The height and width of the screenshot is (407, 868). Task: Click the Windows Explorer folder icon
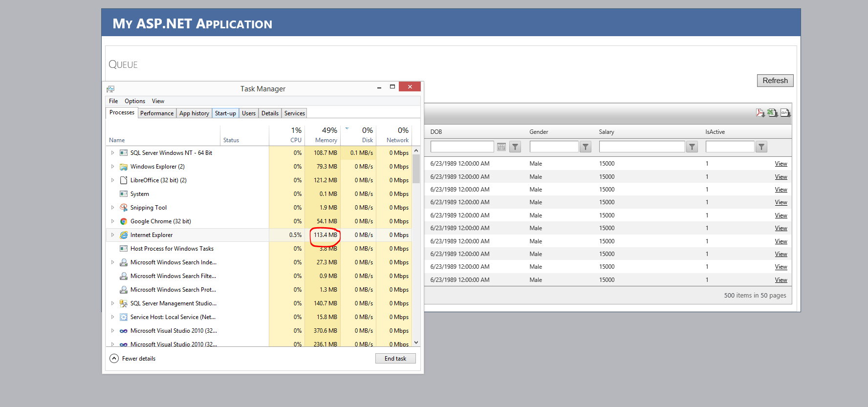[124, 167]
